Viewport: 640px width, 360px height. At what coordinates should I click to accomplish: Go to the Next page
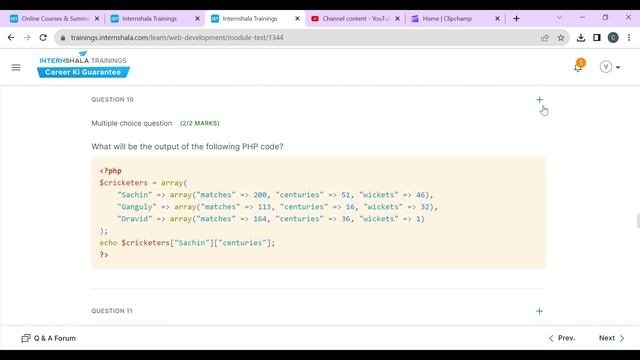611,338
